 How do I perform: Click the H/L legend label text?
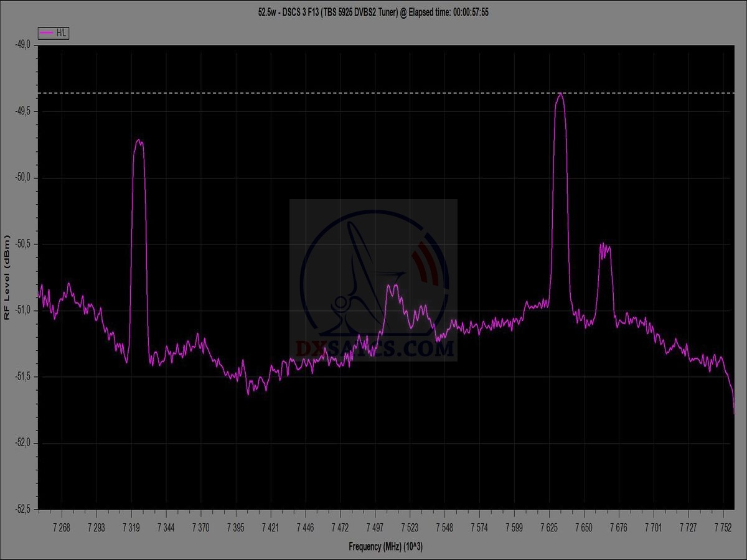[62, 33]
